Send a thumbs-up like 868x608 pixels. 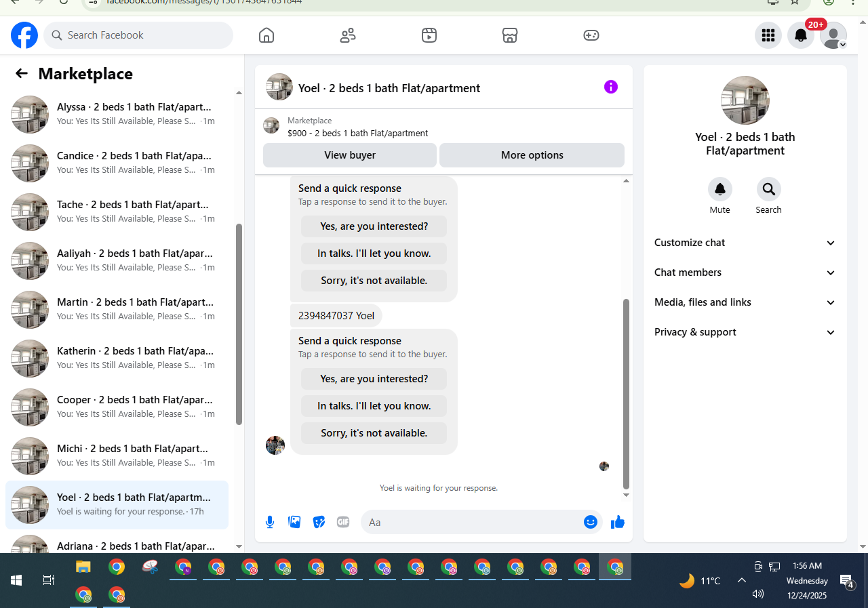(618, 522)
